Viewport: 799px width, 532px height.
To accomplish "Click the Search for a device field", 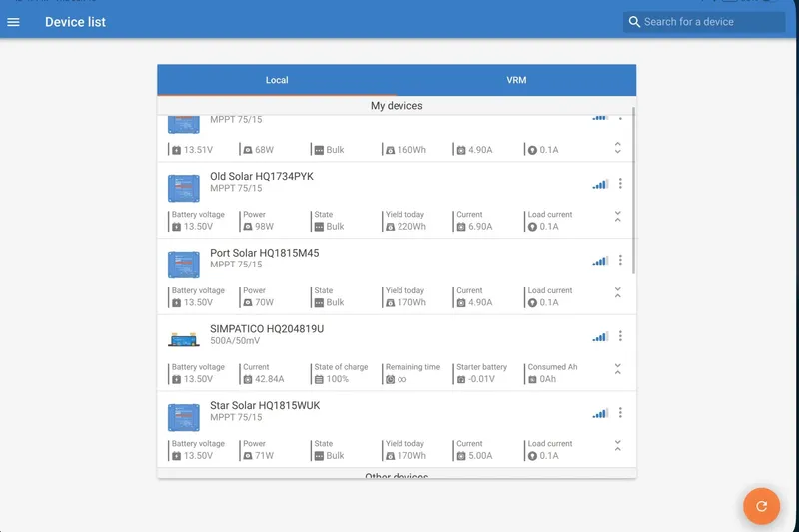I will (x=711, y=22).
